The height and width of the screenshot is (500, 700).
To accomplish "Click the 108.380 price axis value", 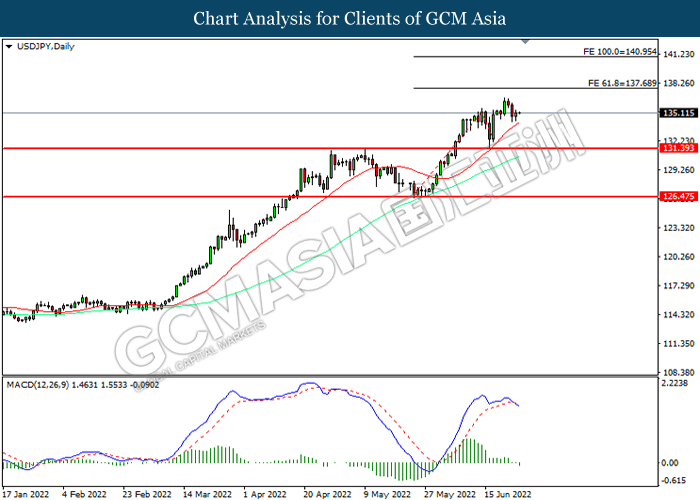I will point(679,372).
